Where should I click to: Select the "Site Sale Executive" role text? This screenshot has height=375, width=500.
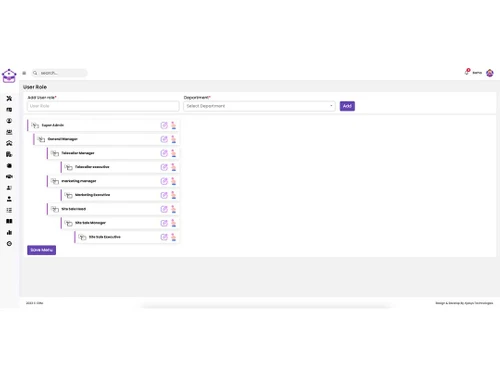pyautogui.click(x=105, y=237)
